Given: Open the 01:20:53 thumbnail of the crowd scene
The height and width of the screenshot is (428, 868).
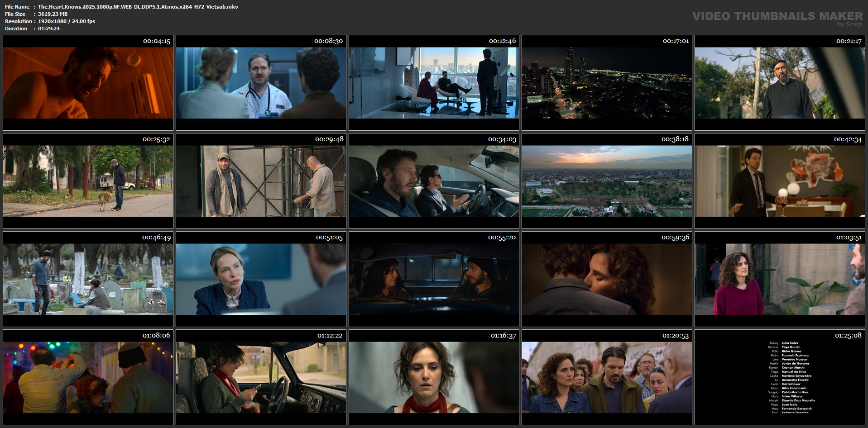Looking at the screenshot, I should pyautogui.click(x=607, y=377).
